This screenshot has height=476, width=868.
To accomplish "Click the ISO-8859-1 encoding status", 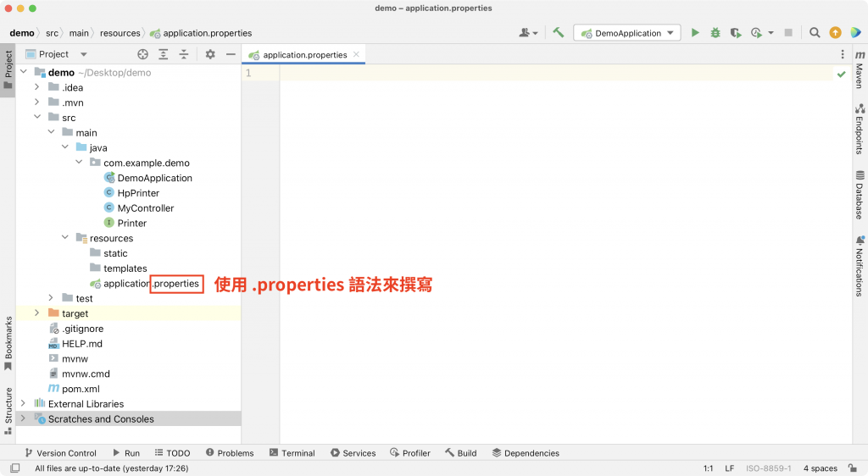I will point(768,468).
